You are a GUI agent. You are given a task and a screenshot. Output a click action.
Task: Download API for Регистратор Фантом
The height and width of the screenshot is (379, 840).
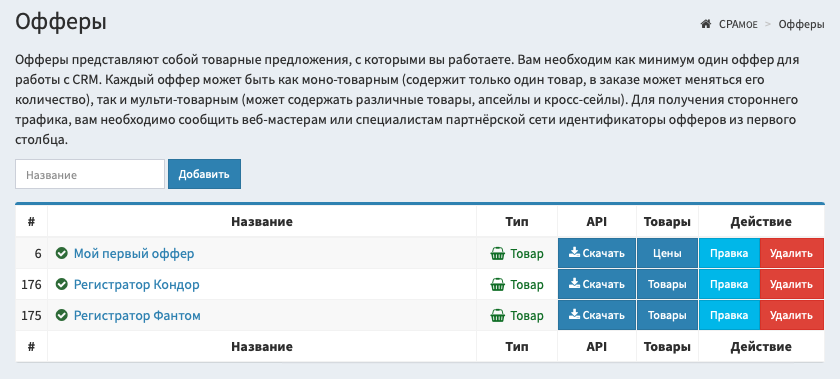(x=597, y=316)
